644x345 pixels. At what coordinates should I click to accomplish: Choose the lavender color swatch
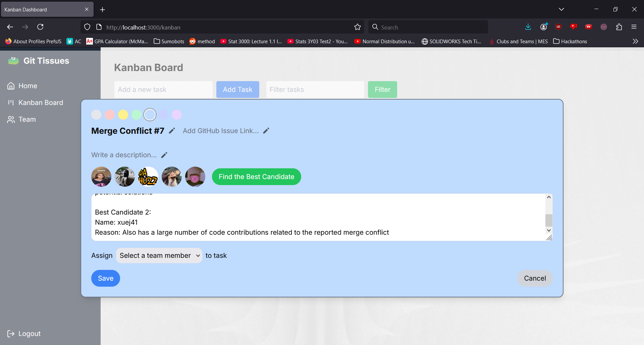tap(163, 115)
